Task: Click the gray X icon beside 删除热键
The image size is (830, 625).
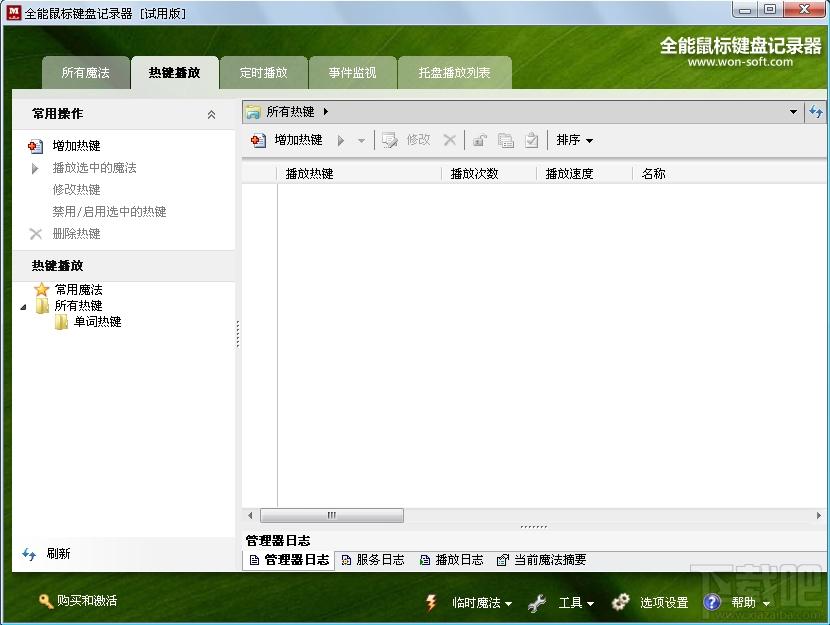Action: tap(35, 234)
